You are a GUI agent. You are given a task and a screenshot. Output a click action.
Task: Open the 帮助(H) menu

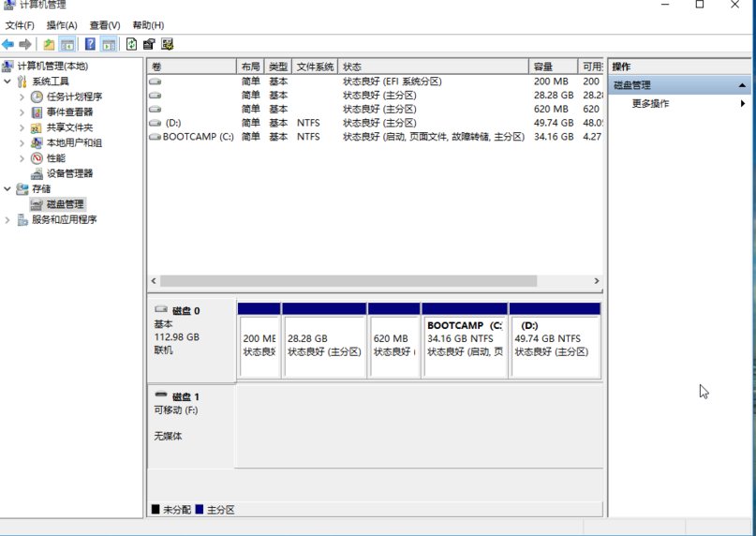coord(148,25)
